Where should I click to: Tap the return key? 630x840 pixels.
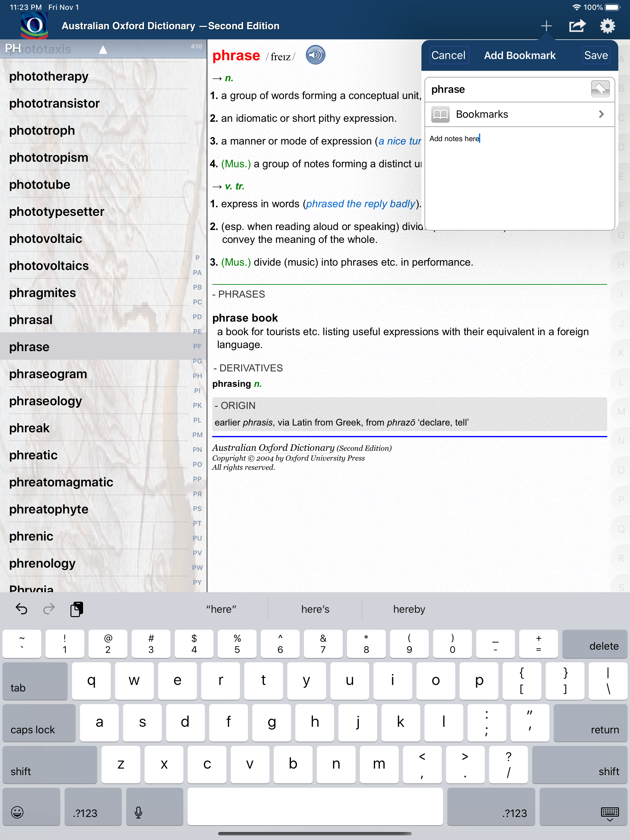coord(591,723)
